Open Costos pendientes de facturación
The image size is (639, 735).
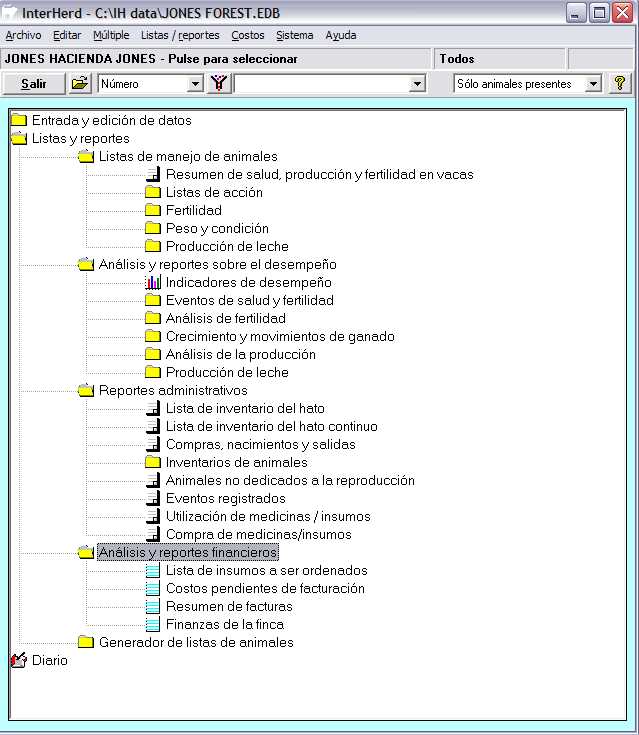coord(265,588)
